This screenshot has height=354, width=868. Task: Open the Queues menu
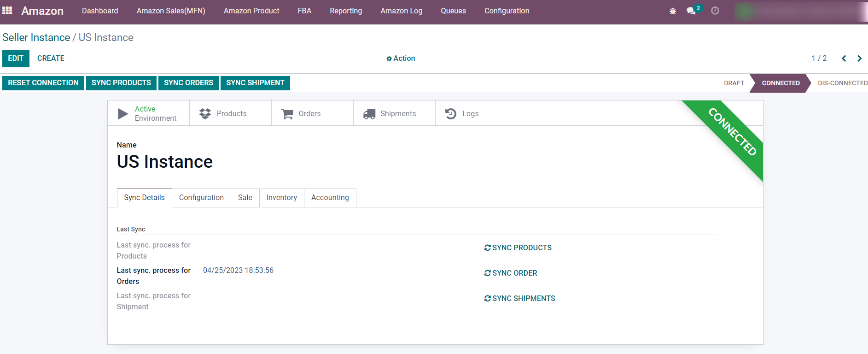[x=453, y=11]
